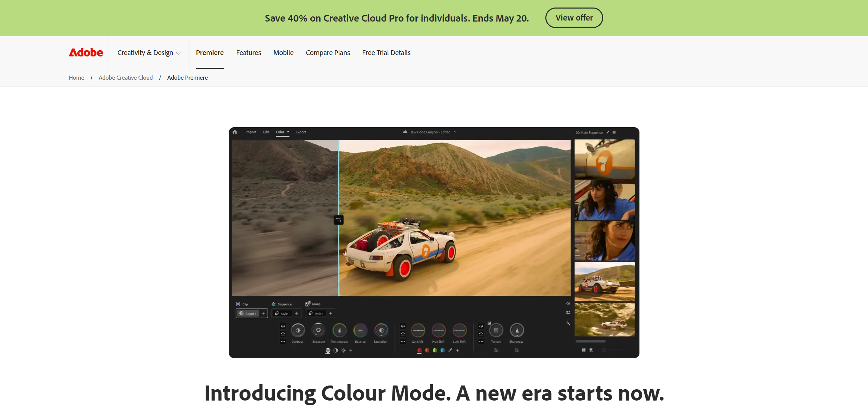The image size is (868, 405).
Task: Click the cloud icon beside Jaw Bone Canyon
Action: [405, 132]
